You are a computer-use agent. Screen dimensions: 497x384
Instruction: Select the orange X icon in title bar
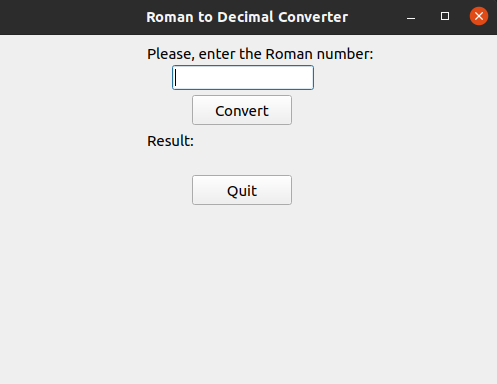point(479,16)
